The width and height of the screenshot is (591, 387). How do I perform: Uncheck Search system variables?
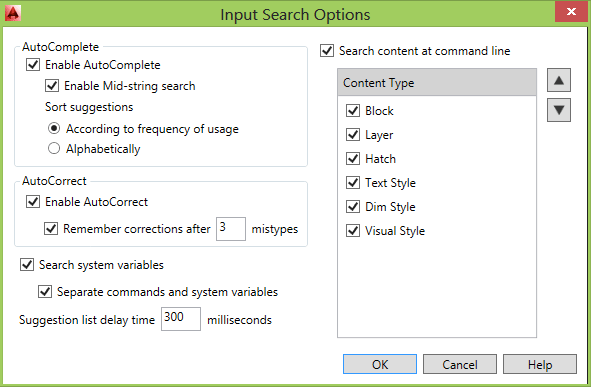[x=27, y=265]
